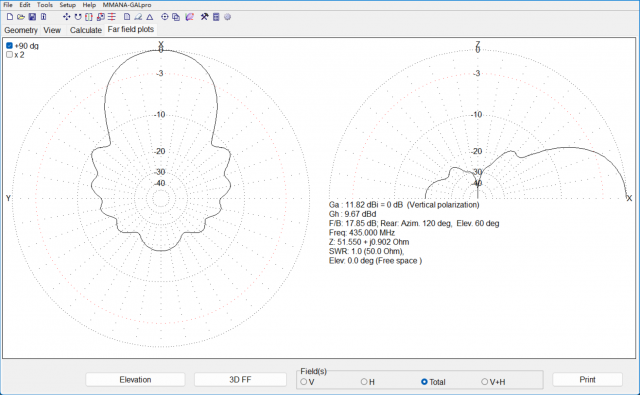The width and height of the screenshot is (640, 395).
Task: Click the Z: 51.550 + j0.902 Ohm text
Action: click(369, 242)
